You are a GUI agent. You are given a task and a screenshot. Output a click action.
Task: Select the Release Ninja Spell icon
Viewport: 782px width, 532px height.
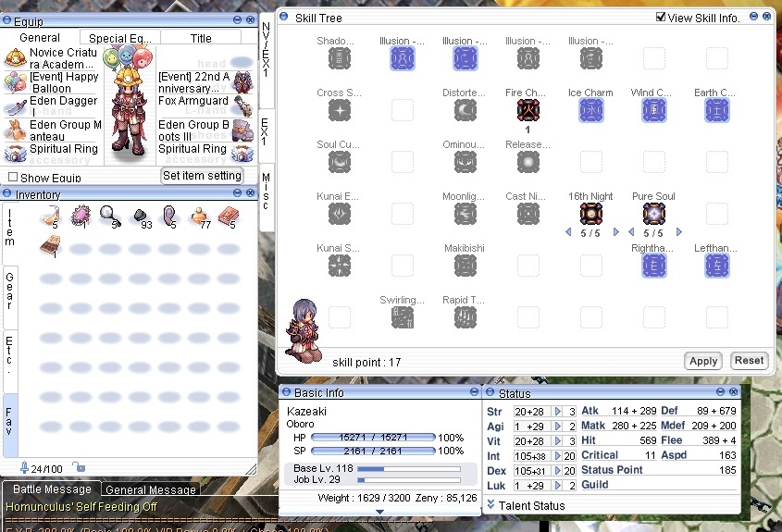point(528,162)
